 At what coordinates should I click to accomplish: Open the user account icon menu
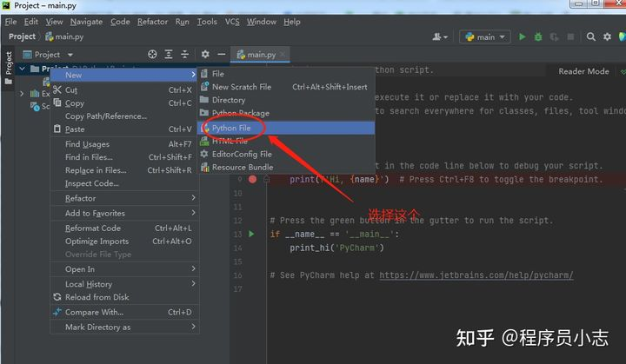pyautogui.click(x=440, y=36)
